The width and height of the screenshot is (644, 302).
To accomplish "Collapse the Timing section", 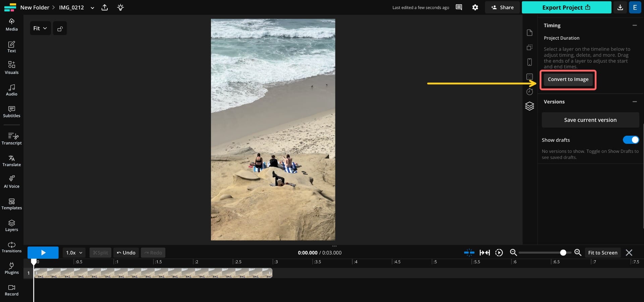I will click(x=634, y=26).
